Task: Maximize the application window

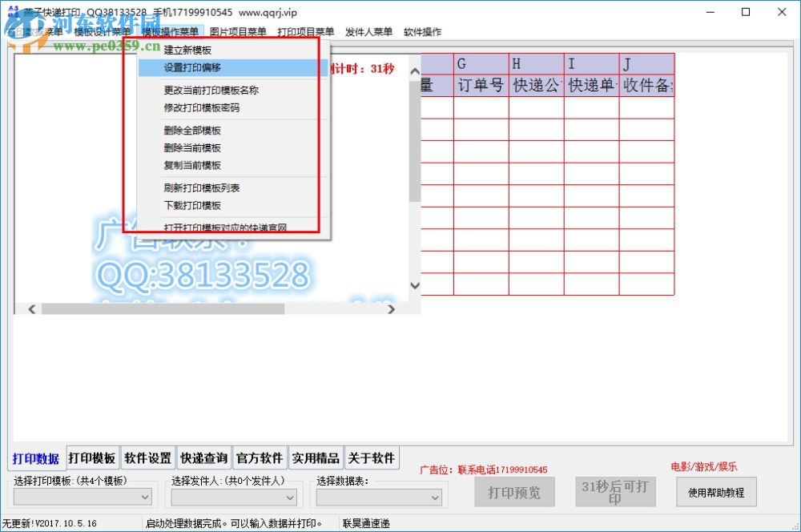Action: tap(746, 12)
